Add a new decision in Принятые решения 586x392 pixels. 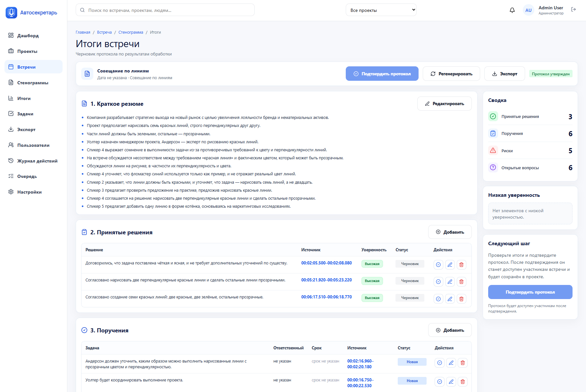click(x=450, y=232)
